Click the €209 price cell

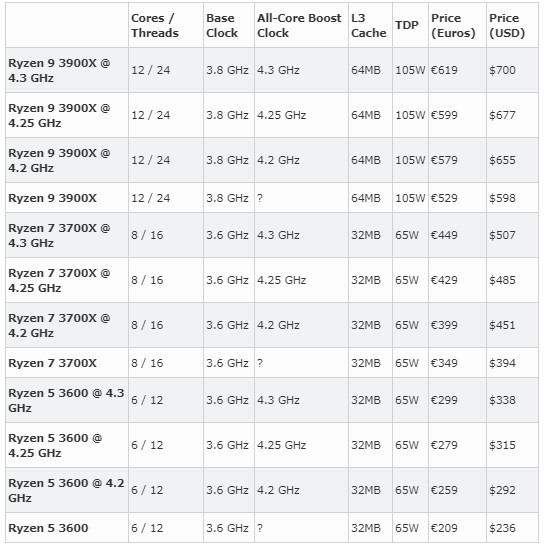coord(444,528)
